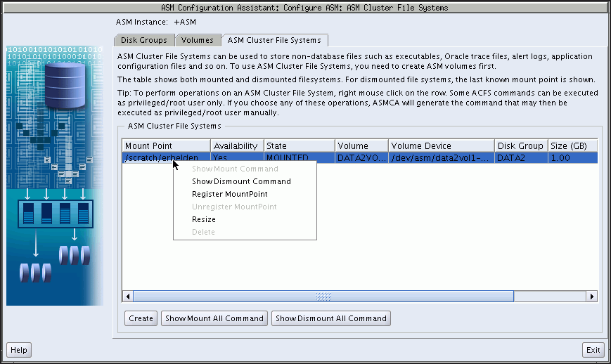Click the Create button

click(141, 318)
